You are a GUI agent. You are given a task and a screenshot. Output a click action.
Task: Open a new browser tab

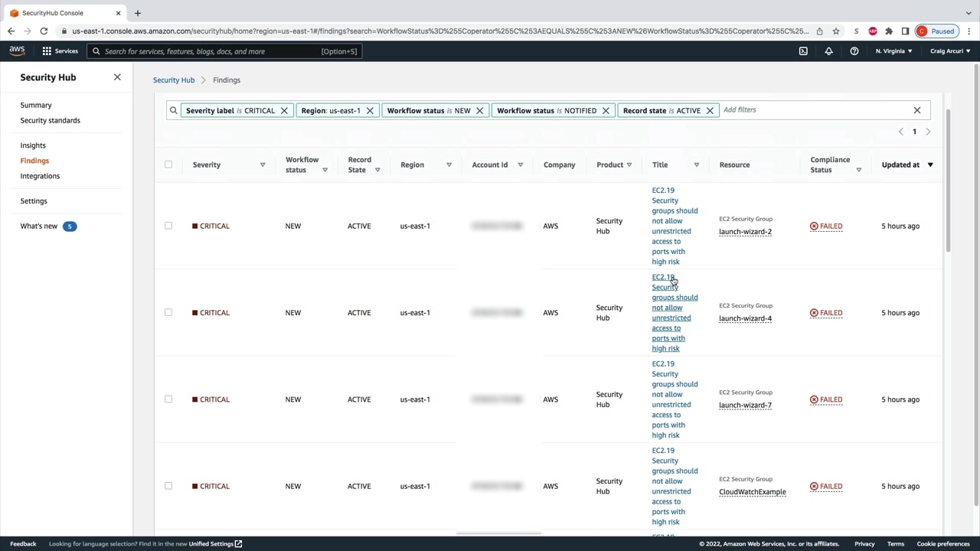138,13
